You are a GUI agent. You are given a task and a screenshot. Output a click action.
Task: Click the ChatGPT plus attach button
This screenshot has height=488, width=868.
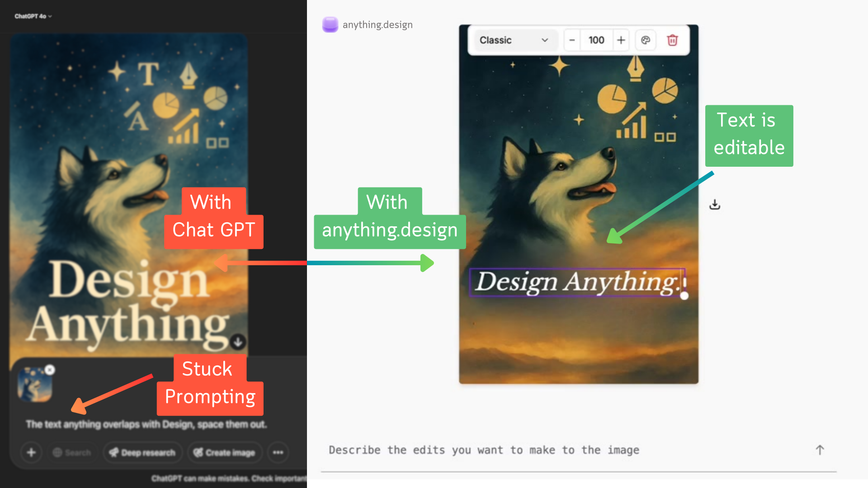(x=31, y=452)
